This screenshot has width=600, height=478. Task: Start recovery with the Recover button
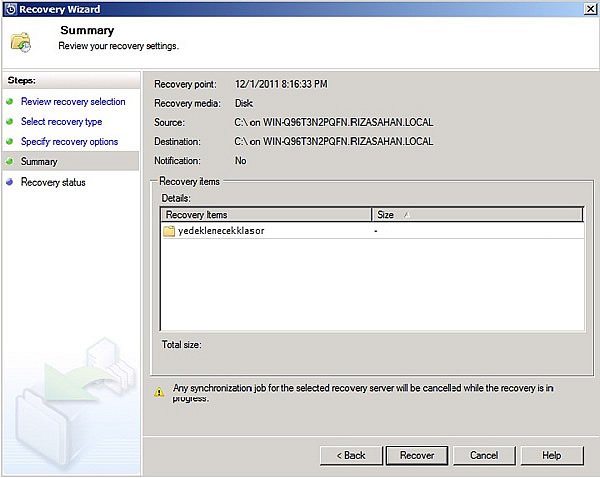point(417,455)
